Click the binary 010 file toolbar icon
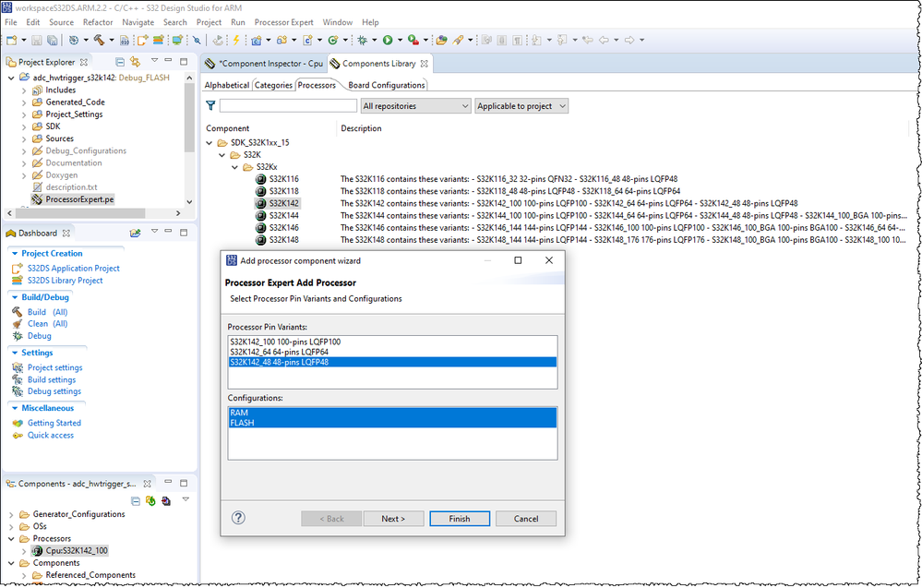 125,40
